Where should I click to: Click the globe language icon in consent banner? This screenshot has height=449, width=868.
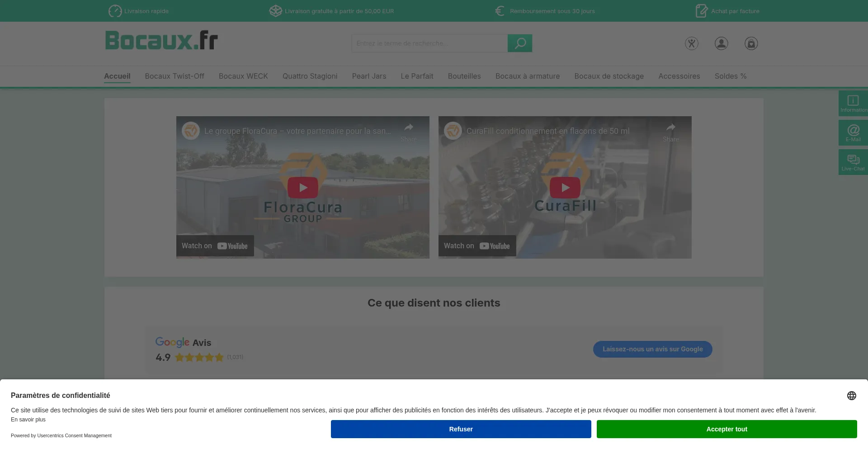(x=851, y=396)
